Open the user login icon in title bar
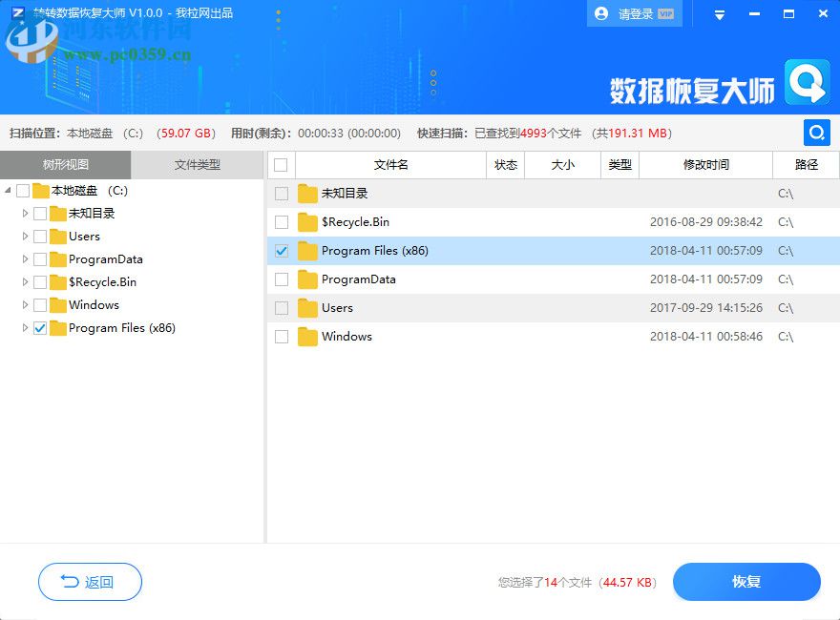The height and width of the screenshot is (620, 840). 600,13
